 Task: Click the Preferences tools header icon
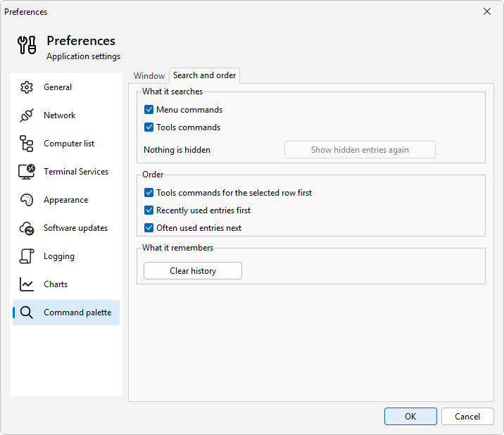(x=27, y=45)
